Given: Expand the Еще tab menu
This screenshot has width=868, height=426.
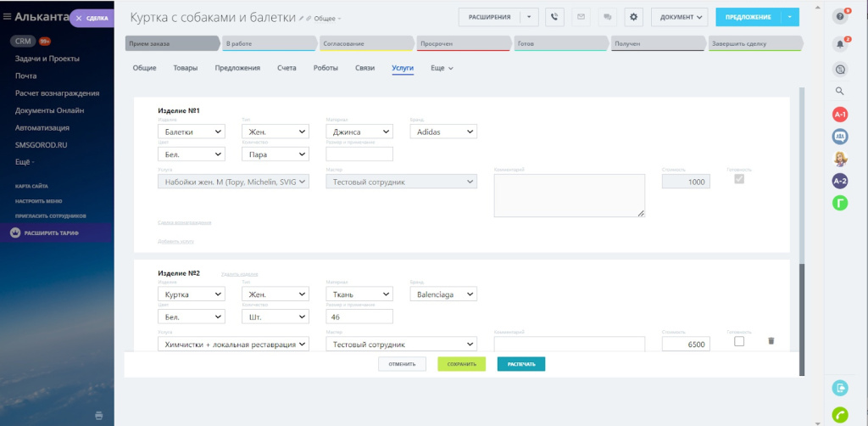Looking at the screenshot, I should click(442, 68).
